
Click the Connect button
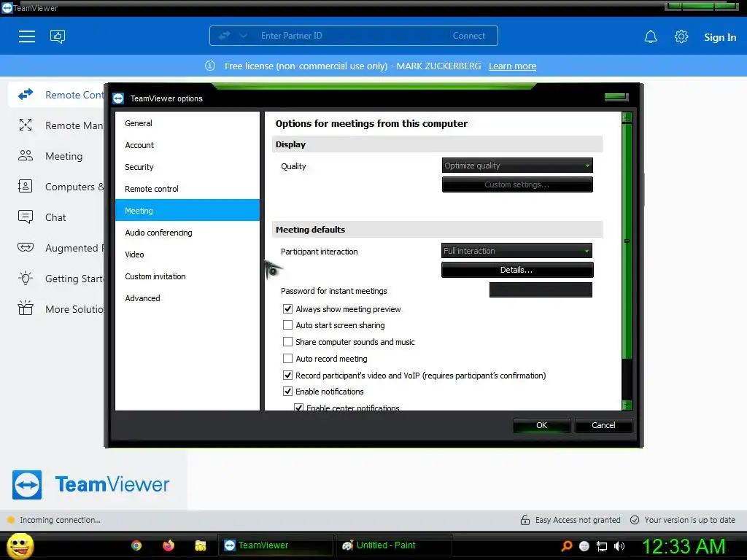[469, 36]
